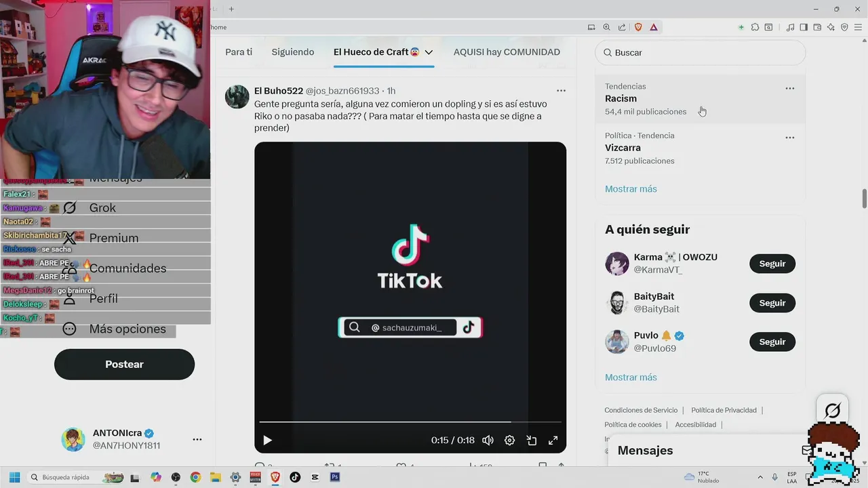Open Puvlo's profile picture
Image resolution: width=868 pixels, height=488 pixels.
tap(617, 342)
